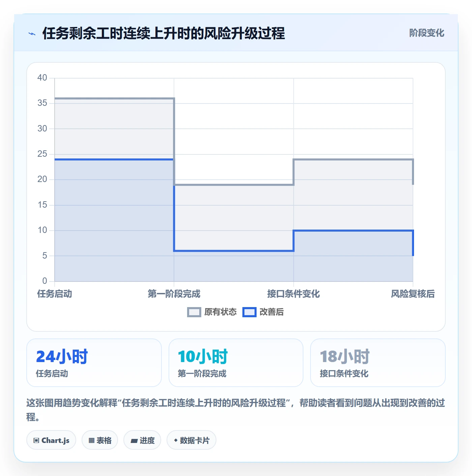Click the y-axis value 40

click(42, 78)
